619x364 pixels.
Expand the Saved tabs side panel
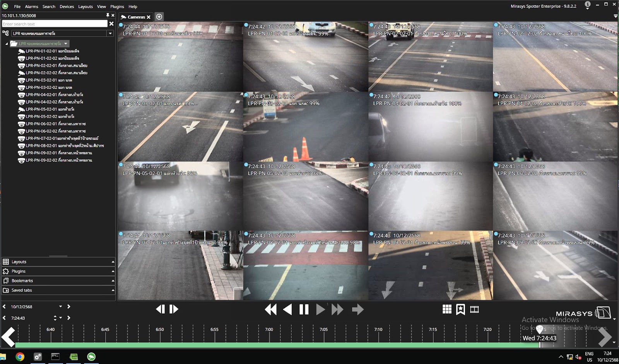coord(58,290)
